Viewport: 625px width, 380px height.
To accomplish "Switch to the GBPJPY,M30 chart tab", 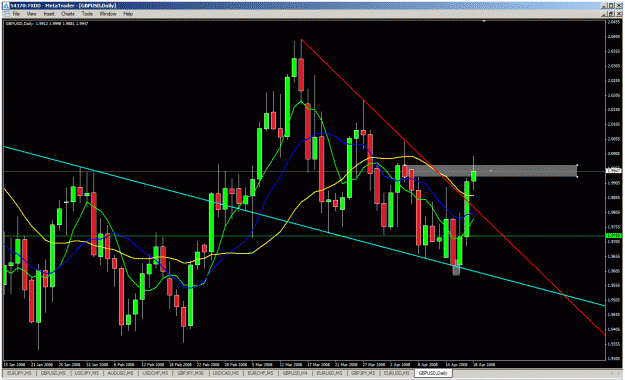I will pyautogui.click(x=191, y=373).
